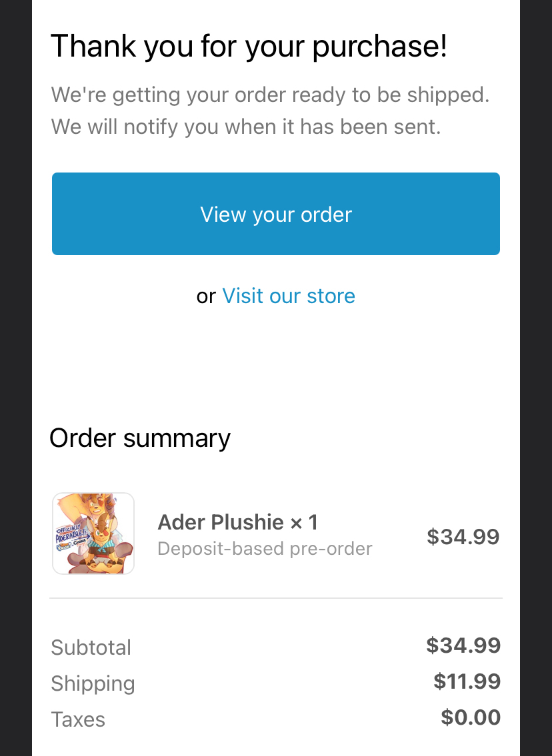Click the View your order button
Screen dimensions: 552x756
click(276, 214)
